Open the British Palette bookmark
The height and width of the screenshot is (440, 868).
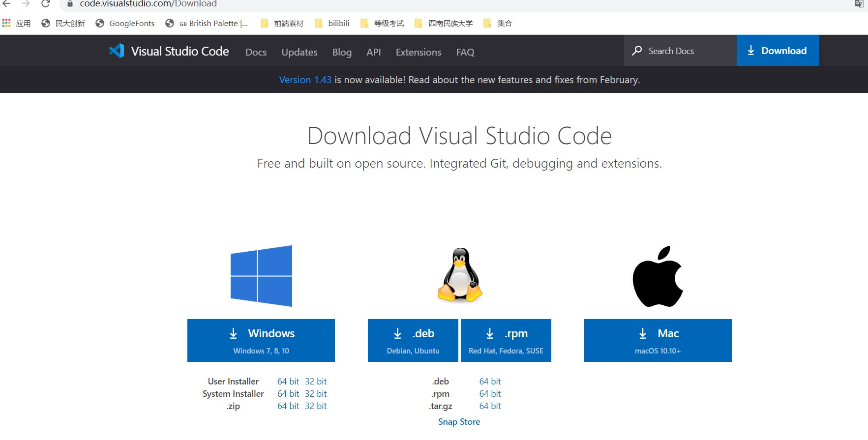(x=207, y=23)
